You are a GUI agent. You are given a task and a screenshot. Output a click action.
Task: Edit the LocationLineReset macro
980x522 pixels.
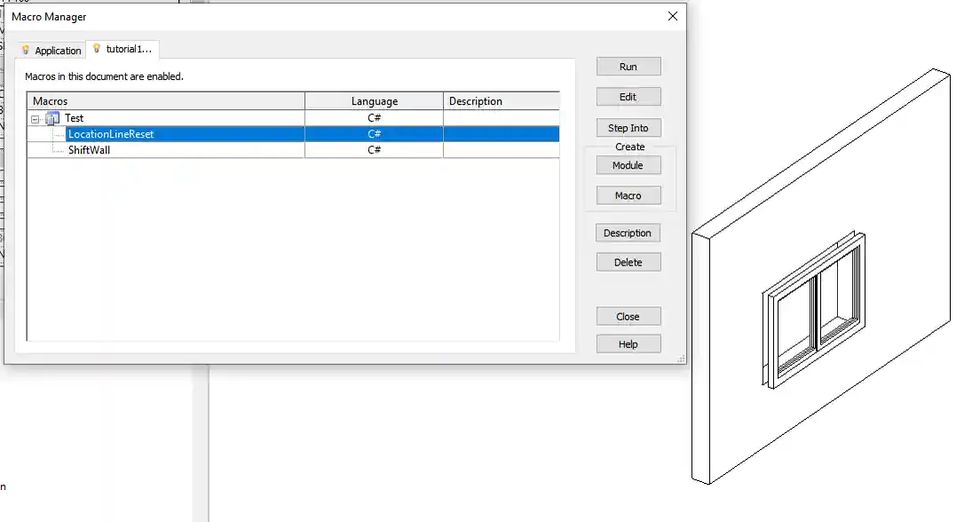tap(628, 96)
